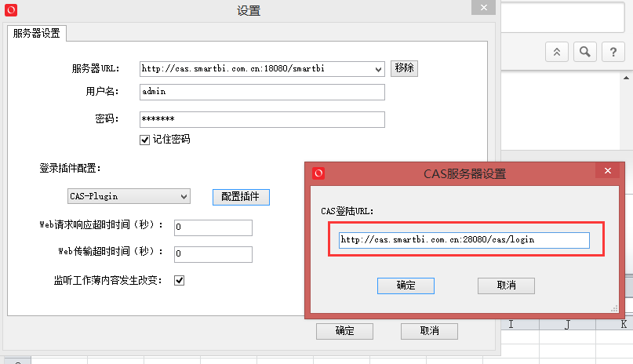Image resolution: width=633 pixels, height=364 pixels.
Task: Click the scroll-up arrow in background panel
Action: [x=626, y=78]
